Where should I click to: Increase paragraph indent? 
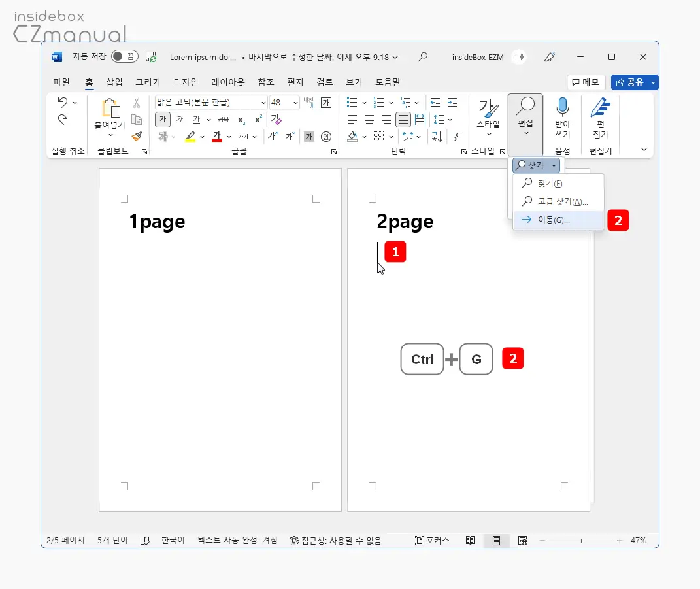point(452,103)
